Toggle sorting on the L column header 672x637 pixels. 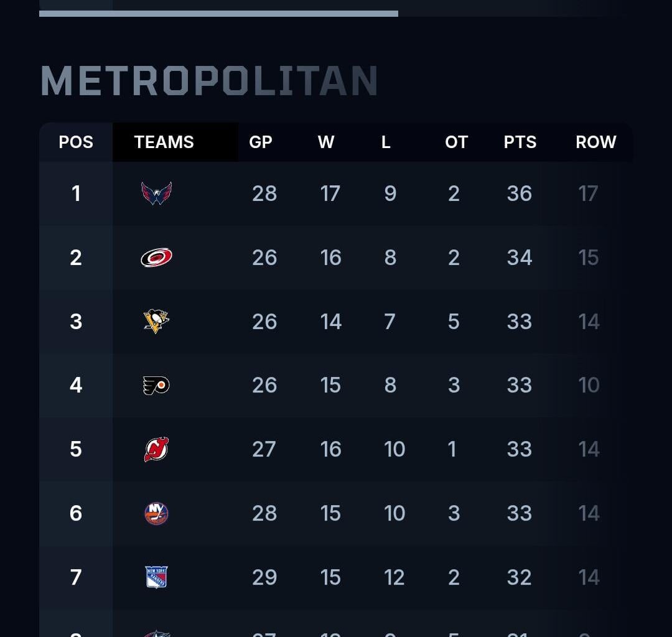(386, 142)
